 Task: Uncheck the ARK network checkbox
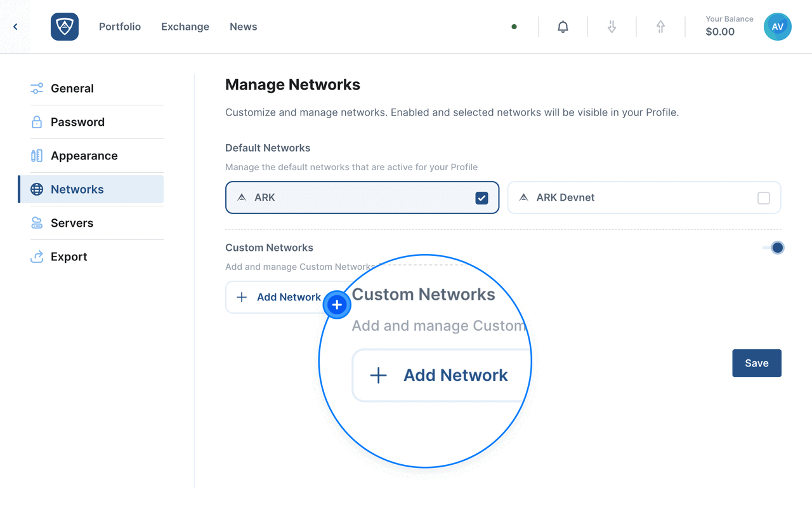481,198
